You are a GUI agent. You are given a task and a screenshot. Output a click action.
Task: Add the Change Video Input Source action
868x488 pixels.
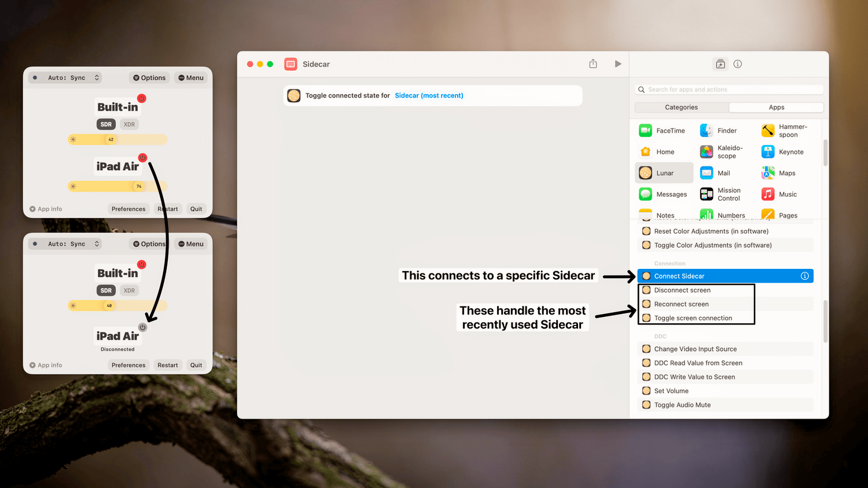click(x=726, y=349)
